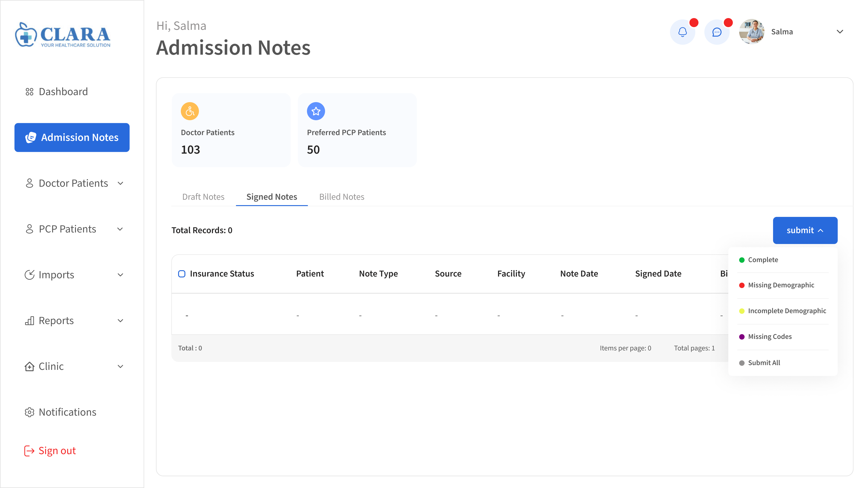Click the yellow Incomplete Demographic status dot

[742, 311]
